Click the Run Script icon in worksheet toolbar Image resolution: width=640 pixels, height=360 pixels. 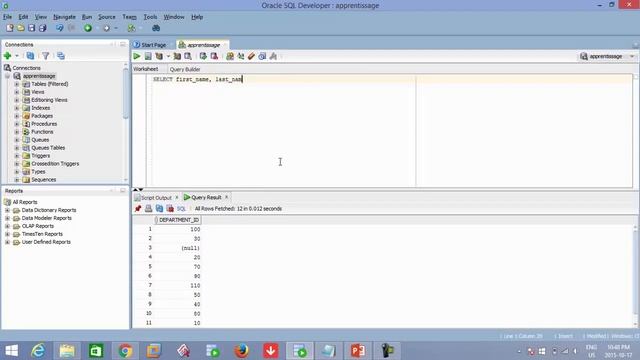click(x=148, y=56)
